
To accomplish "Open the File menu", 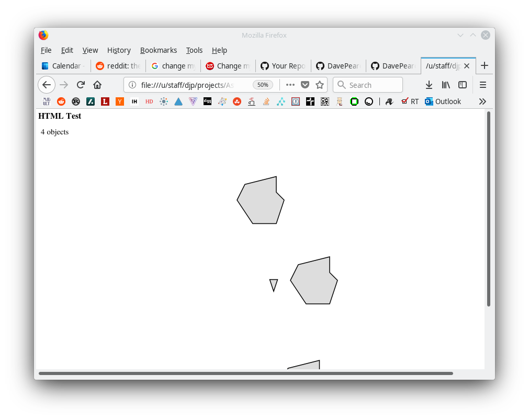I will pyautogui.click(x=46, y=50).
